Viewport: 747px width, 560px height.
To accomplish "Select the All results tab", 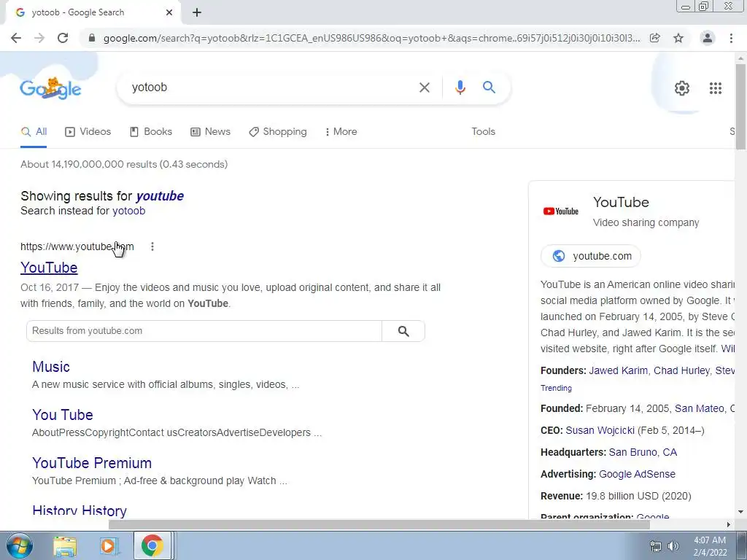I will (34, 132).
